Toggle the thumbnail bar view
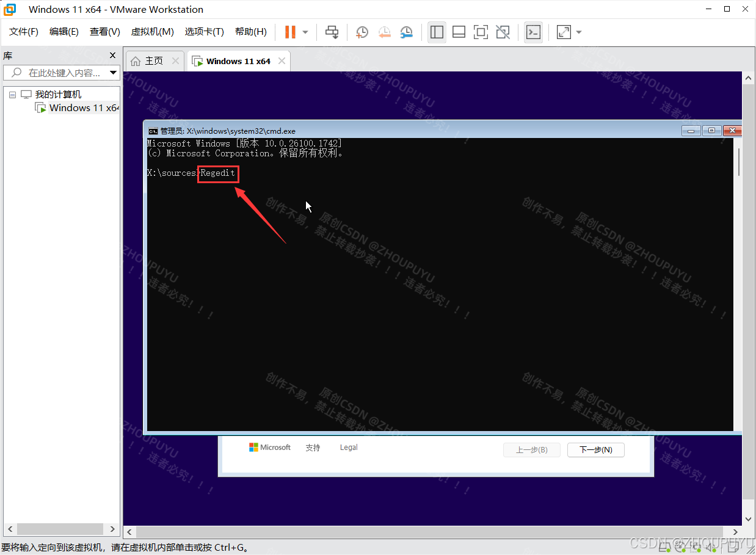The height and width of the screenshot is (555, 756). (459, 32)
